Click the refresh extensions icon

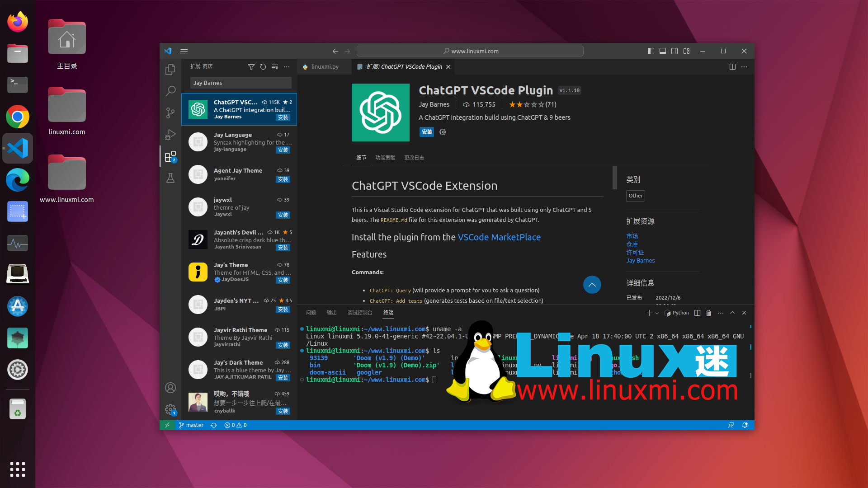click(263, 67)
